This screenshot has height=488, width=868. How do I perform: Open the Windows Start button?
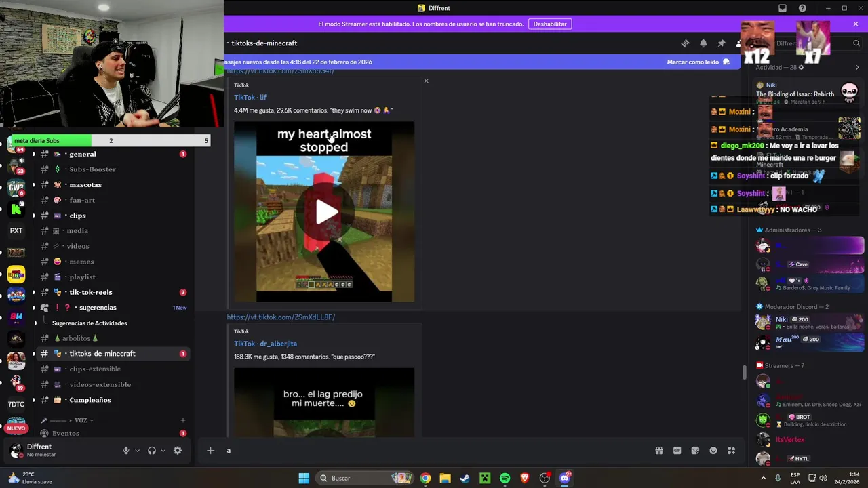coord(304,479)
